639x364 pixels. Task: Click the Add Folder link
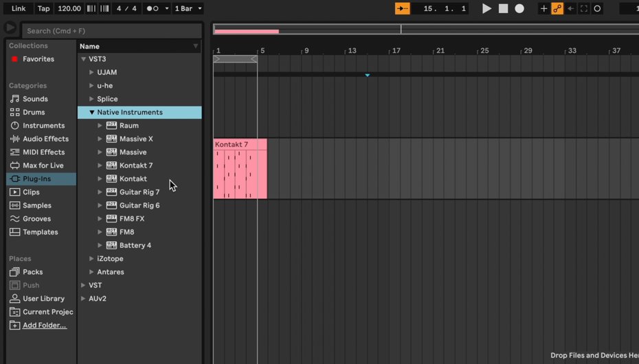click(x=44, y=325)
